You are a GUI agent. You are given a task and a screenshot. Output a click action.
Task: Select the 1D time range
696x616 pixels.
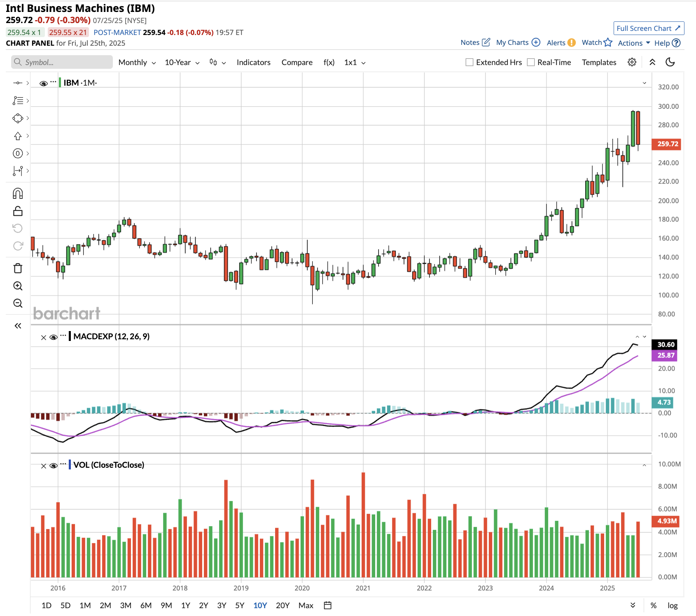coord(47,605)
